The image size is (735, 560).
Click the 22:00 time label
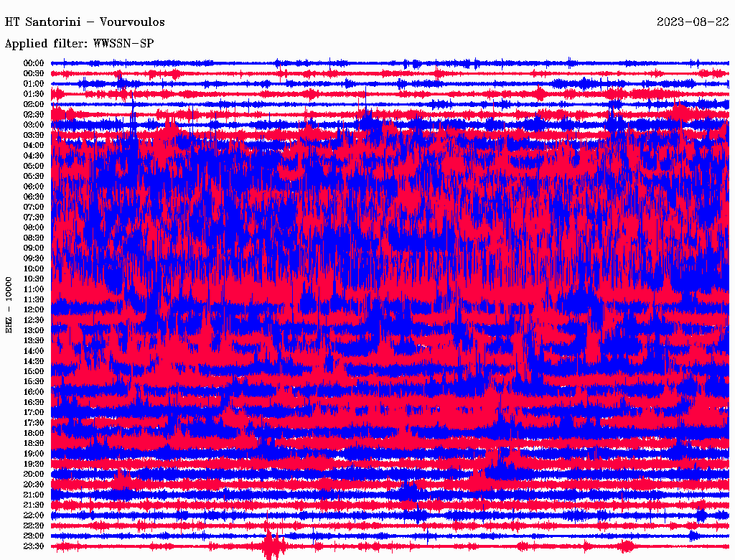34,515
